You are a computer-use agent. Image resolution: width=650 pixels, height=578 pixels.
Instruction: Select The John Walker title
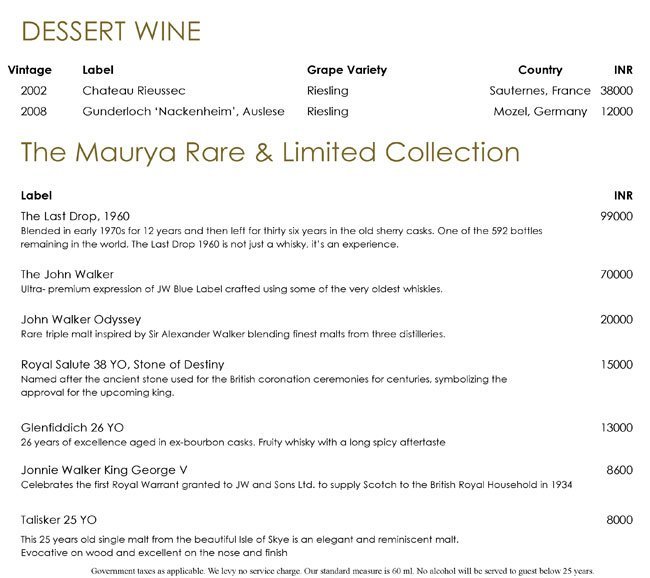[x=68, y=274]
